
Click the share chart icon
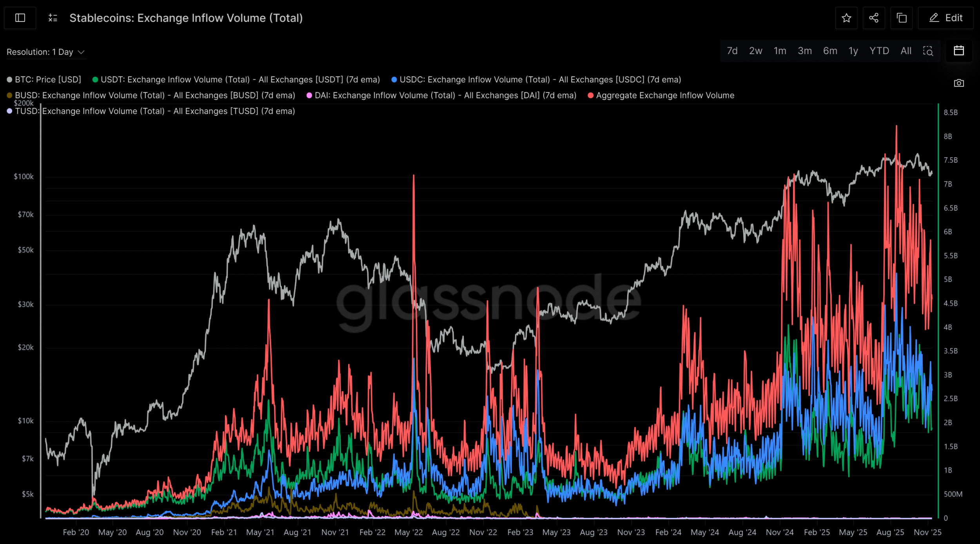874,18
